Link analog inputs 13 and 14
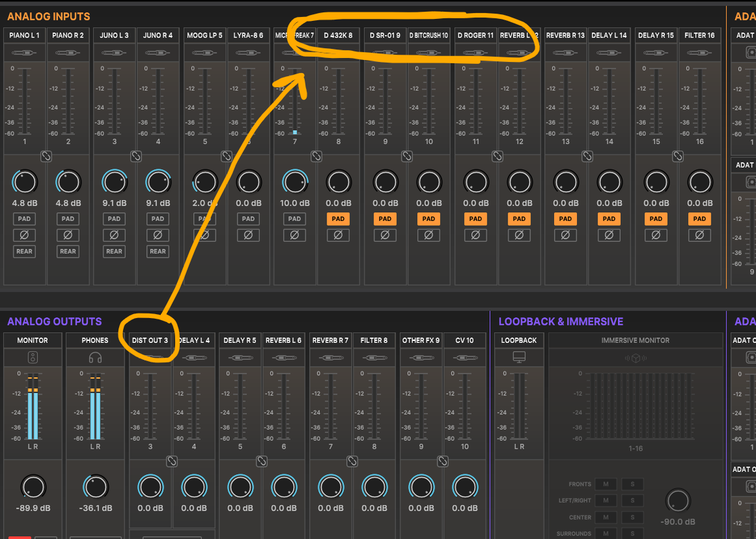756x539 pixels. click(x=587, y=156)
